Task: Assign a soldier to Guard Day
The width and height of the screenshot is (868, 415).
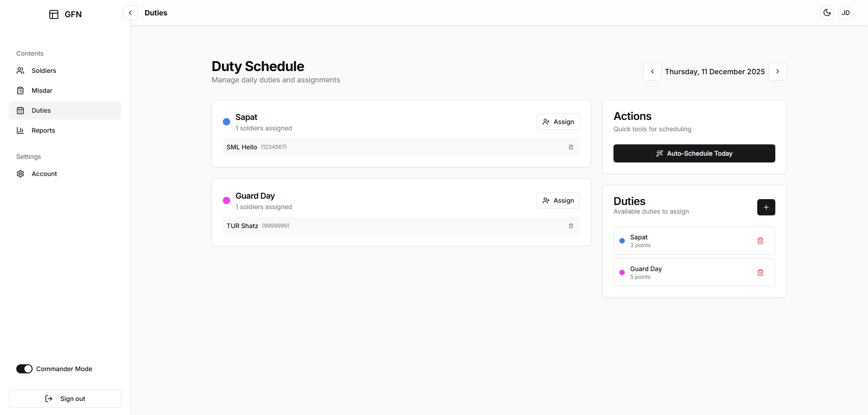Action: (x=558, y=200)
